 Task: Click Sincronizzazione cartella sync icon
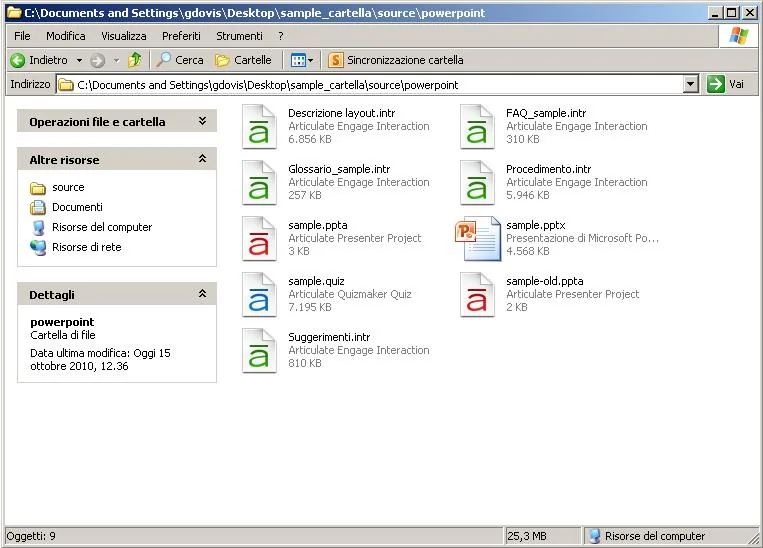coord(336,60)
